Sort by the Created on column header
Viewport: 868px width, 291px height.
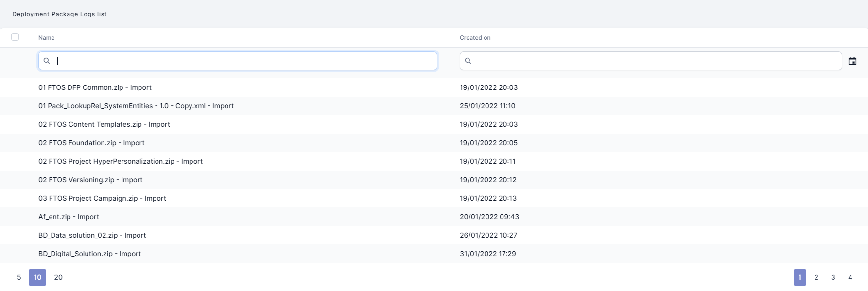point(475,38)
